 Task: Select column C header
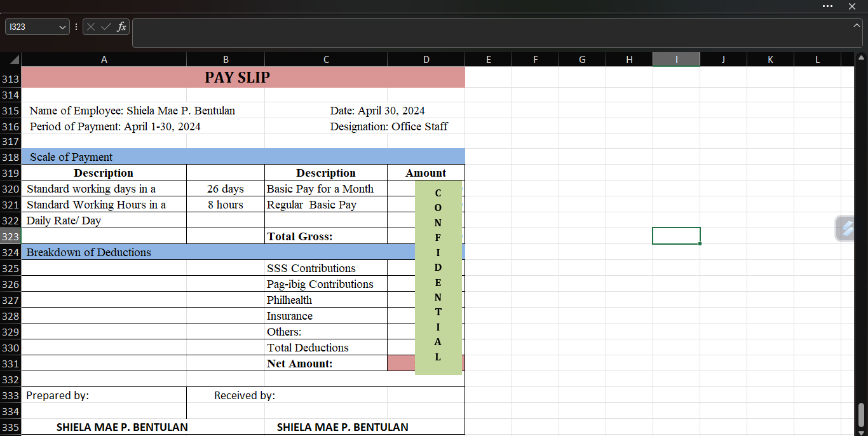[326, 60]
